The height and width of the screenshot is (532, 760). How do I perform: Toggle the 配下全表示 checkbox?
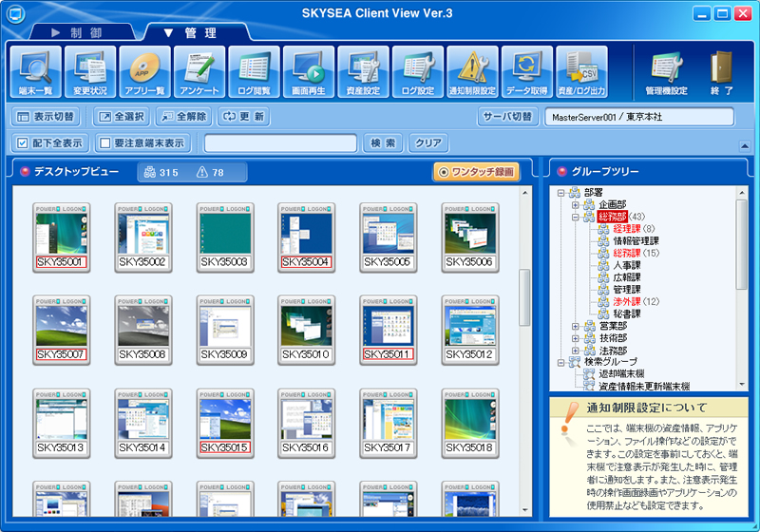[22, 142]
